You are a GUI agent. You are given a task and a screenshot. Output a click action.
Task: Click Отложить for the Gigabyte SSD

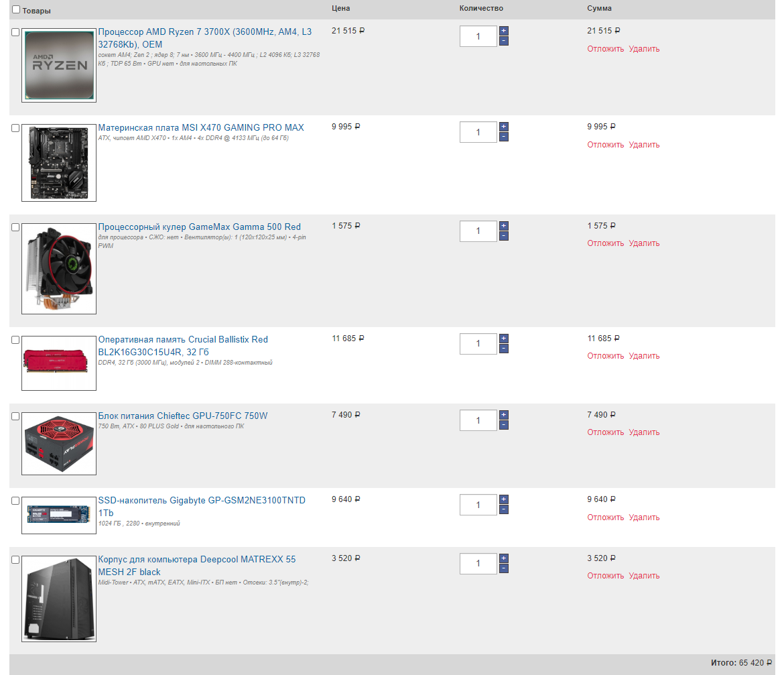(x=606, y=517)
